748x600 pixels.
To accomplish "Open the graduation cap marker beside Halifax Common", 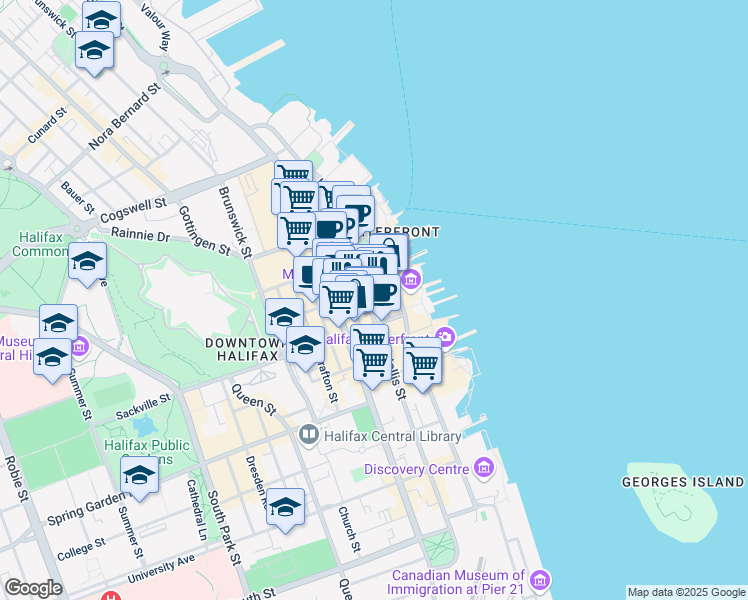I will (87, 261).
